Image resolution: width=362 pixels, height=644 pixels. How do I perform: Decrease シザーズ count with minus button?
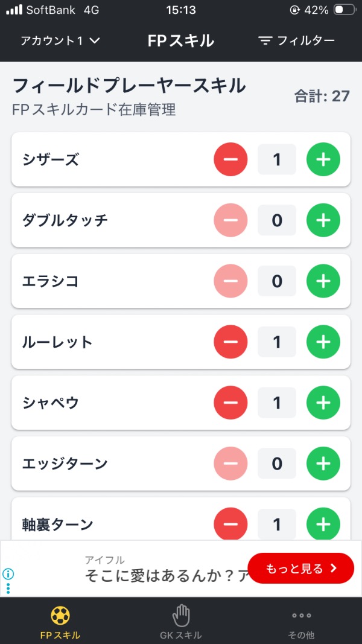(230, 160)
